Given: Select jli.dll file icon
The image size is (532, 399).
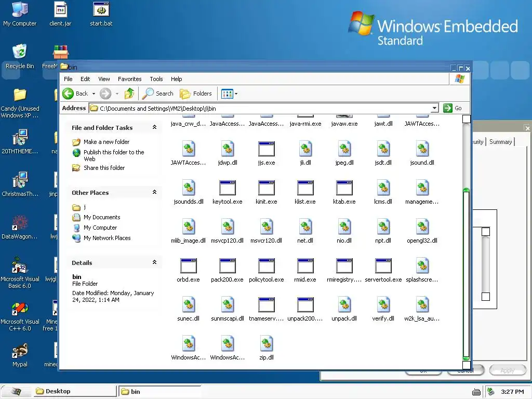Looking at the screenshot, I should coord(305,149).
